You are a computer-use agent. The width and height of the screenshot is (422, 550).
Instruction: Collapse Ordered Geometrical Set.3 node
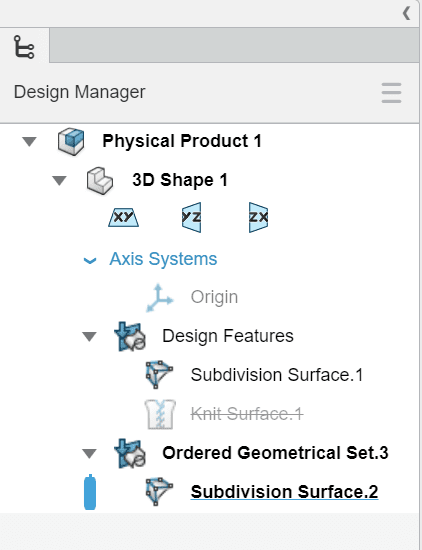click(x=89, y=454)
